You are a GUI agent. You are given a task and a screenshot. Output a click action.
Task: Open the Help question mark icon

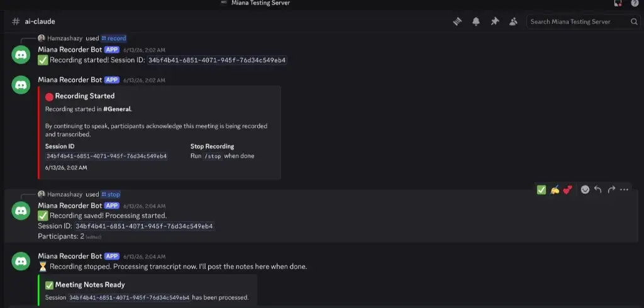(x=635, y=3)
